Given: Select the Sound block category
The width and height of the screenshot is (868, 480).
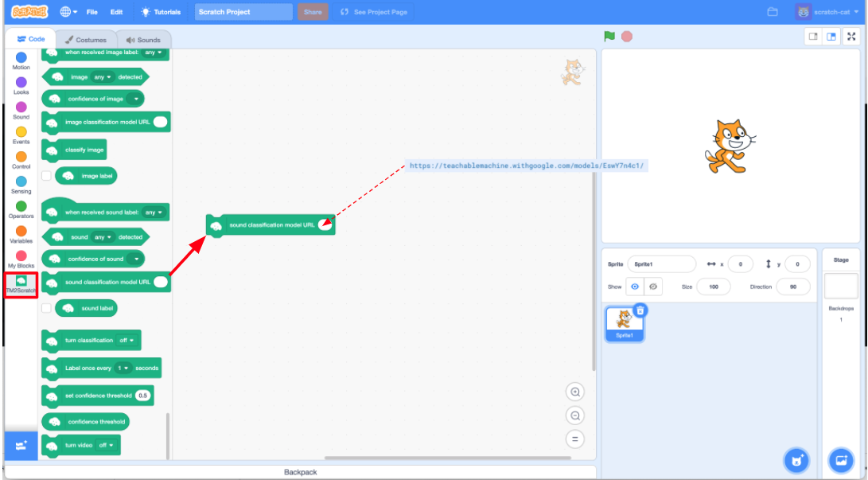Looking at the screenshot, I should (21, 111).
